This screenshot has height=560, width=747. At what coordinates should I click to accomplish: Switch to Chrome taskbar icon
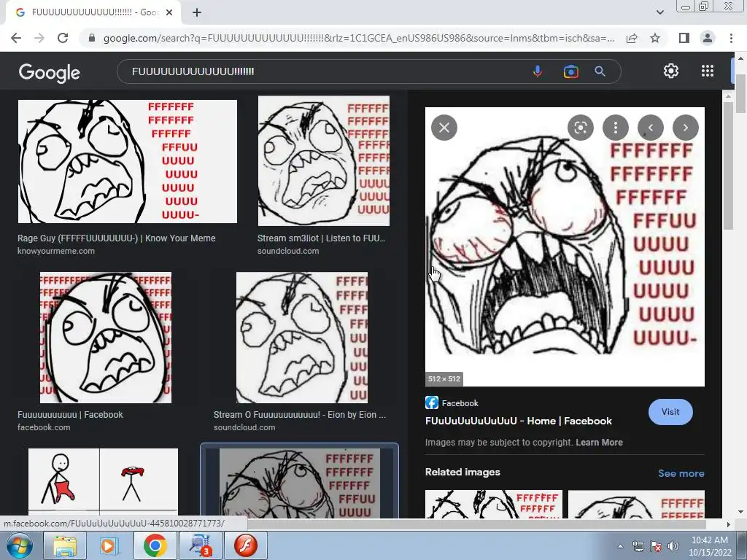coord(155,545)
